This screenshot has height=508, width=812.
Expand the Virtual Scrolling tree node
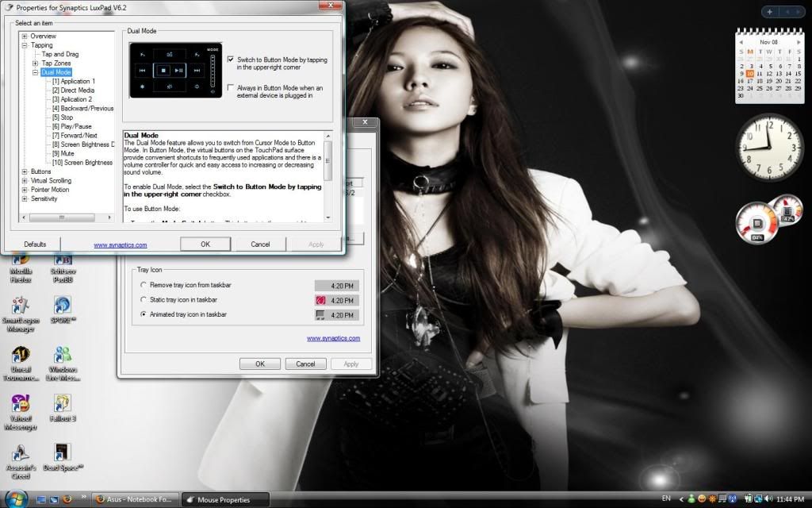tap(25, 180)
